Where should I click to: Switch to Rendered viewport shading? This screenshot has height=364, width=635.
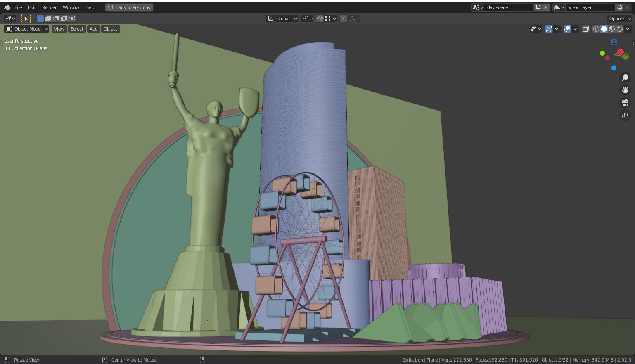620,29
